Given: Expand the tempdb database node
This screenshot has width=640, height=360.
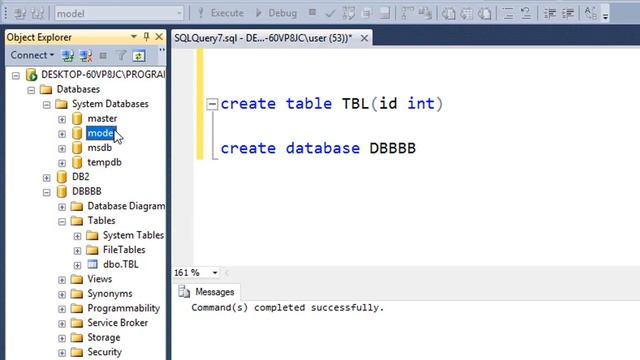Looking at the screenshot, I should [62, 163].
